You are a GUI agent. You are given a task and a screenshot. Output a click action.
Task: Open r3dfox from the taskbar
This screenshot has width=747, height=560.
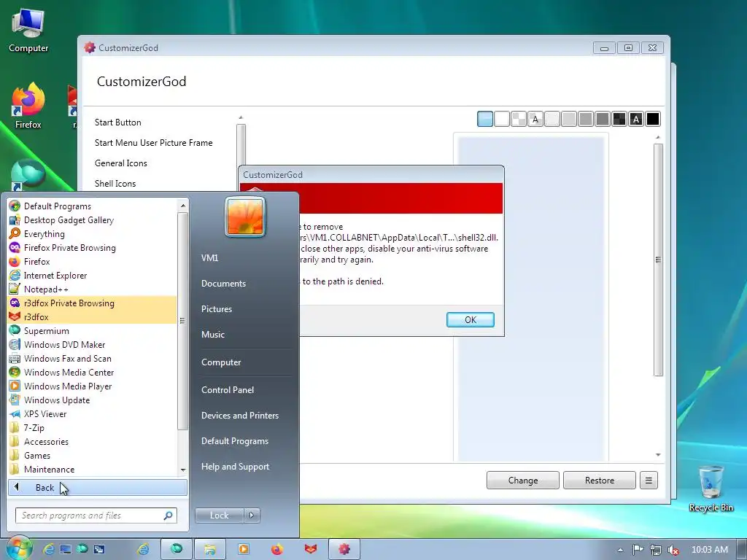click(311, 549)
